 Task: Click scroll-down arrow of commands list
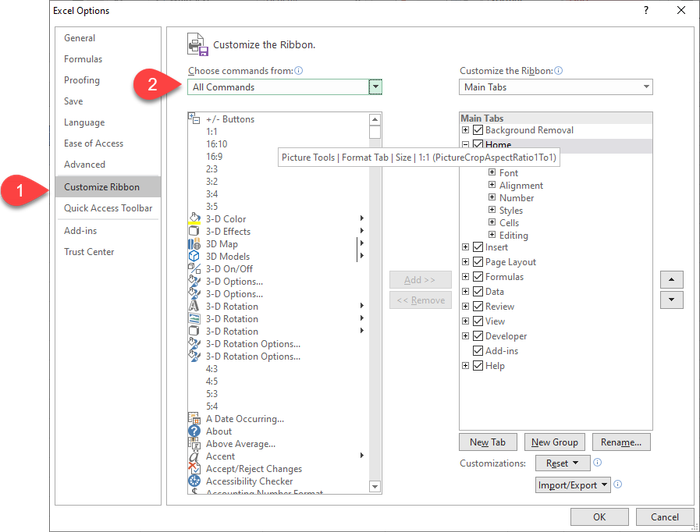click(375, 486)
